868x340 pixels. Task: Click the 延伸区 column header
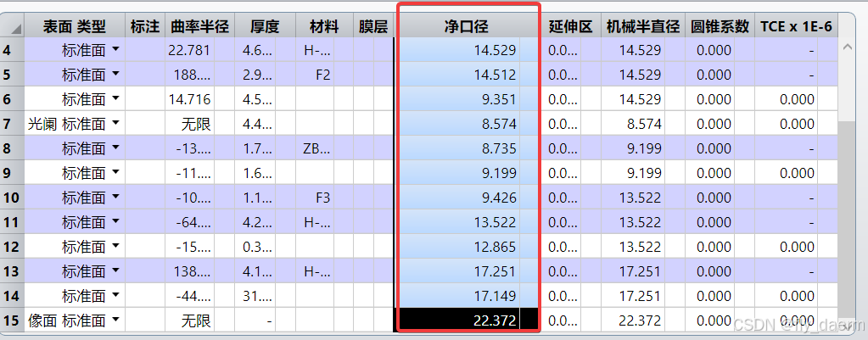coord(571,25)
